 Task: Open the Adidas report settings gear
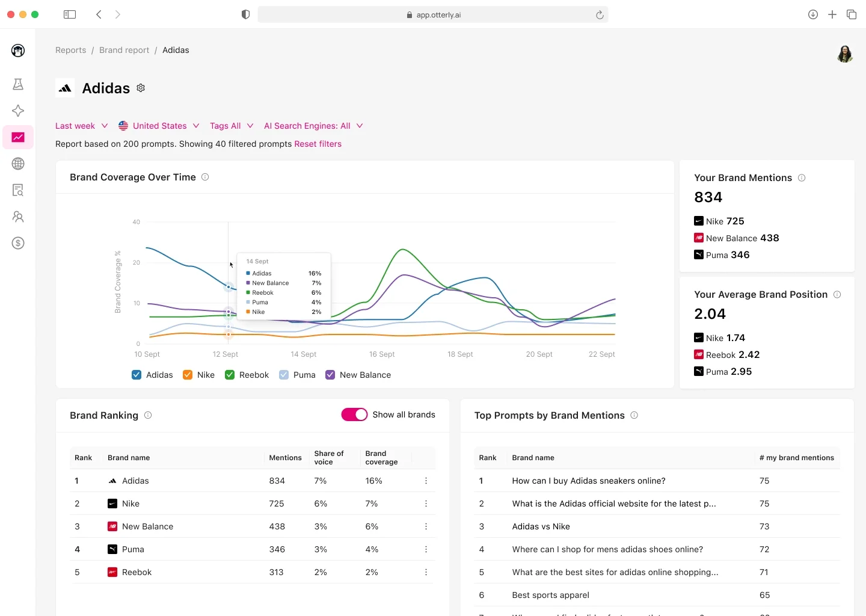[141, 88]
